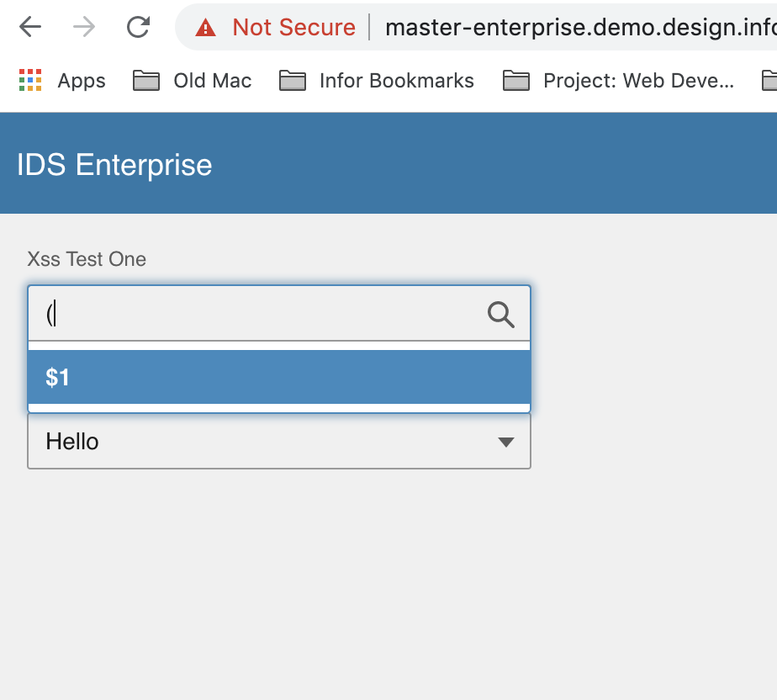Select the $1 option in list

279,377
